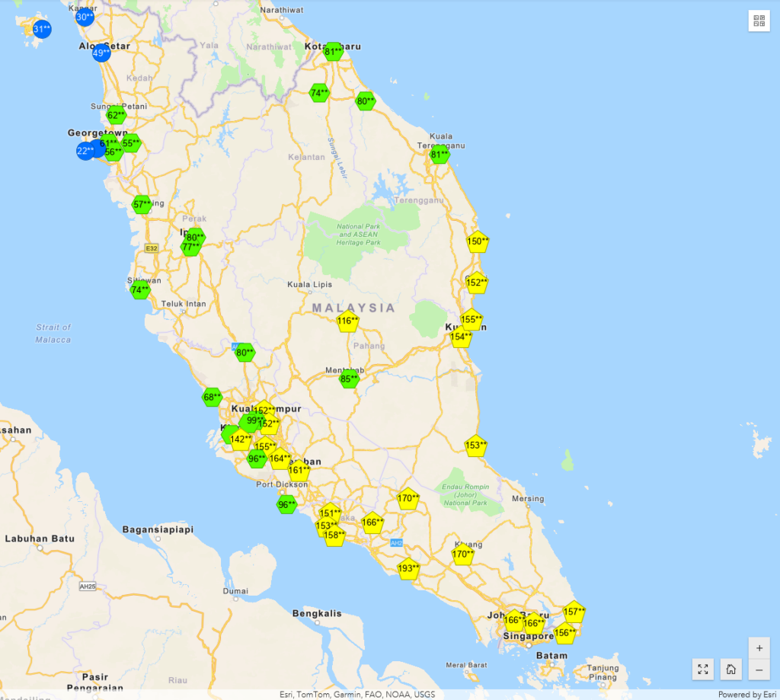The height and width of the screenshot is (700, 780).
Task: Click the yellow 142** marker
Action: coord(241,439)
